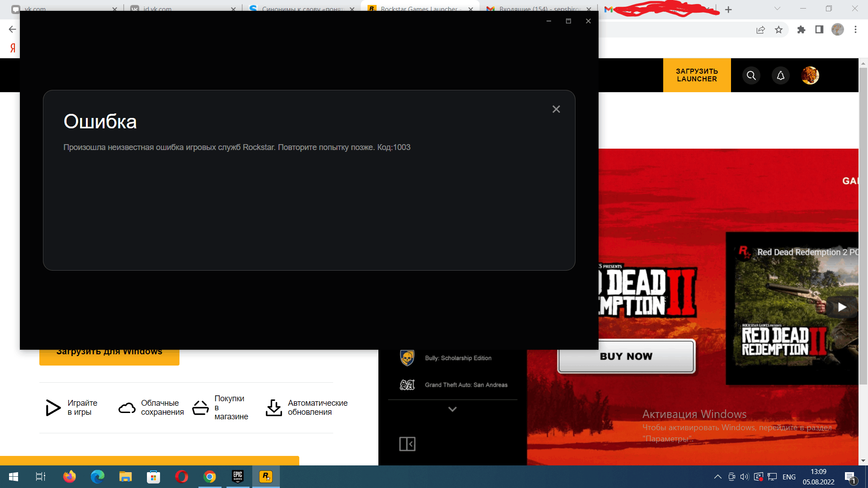Play the Red Dead Redemption 2 video
Screen dimensions: 868x488
[842, 307]
